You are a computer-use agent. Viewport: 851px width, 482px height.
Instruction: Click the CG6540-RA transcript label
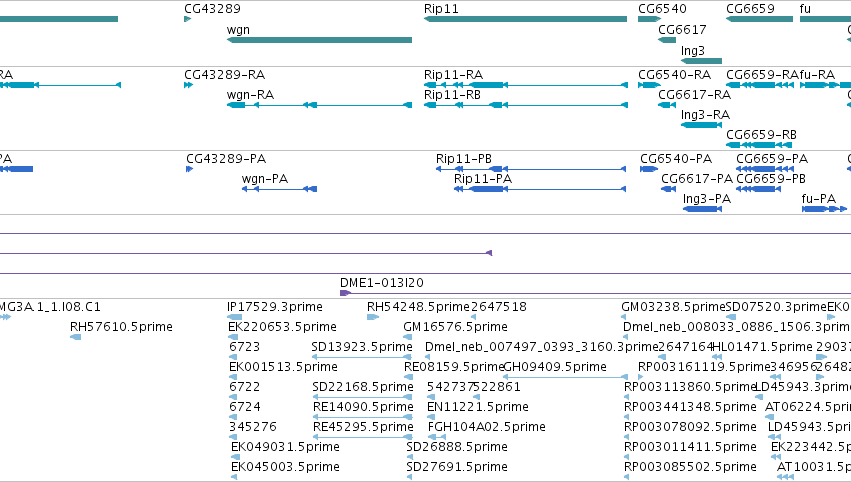(x=674, y=75)
